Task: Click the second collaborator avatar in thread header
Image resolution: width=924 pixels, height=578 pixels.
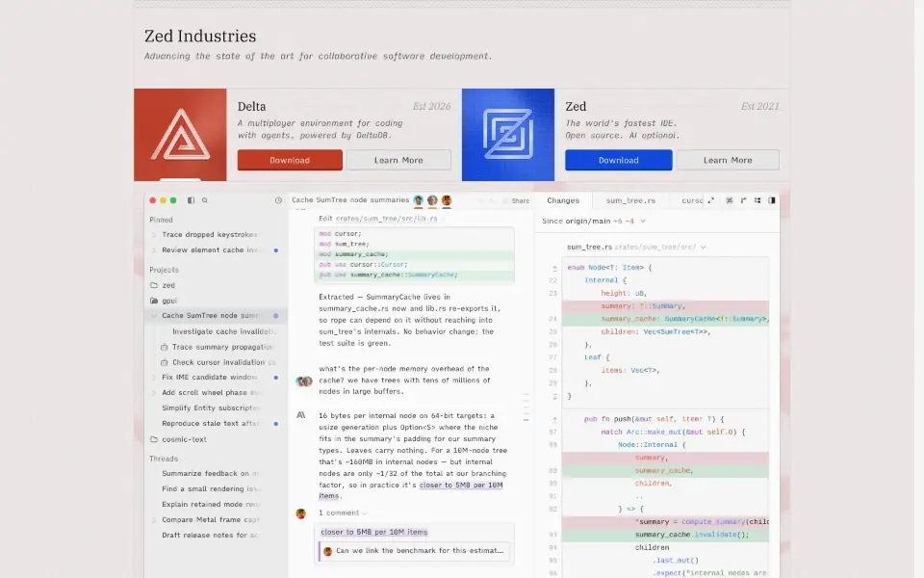Action: click(432, 200)
